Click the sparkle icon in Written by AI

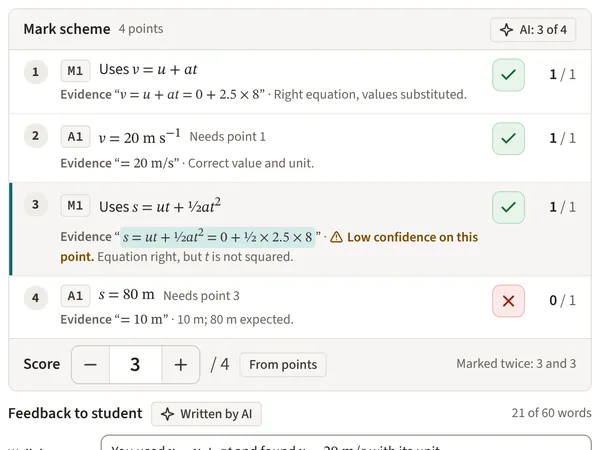(167, 414)
